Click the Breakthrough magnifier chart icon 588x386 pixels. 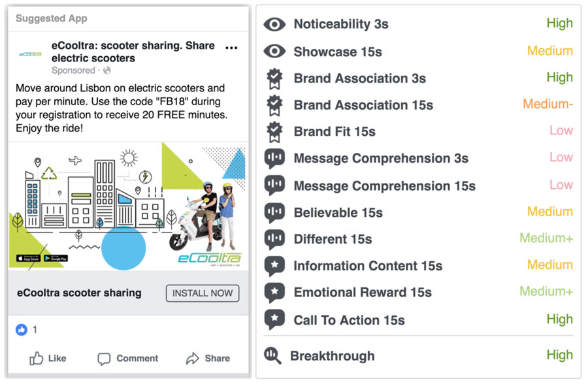pos(272,356)
